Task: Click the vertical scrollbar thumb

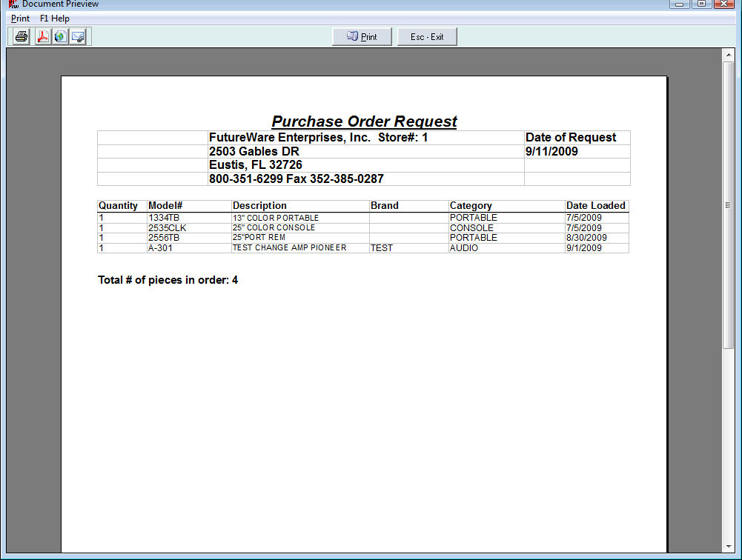Action: [x=728, y=205]
